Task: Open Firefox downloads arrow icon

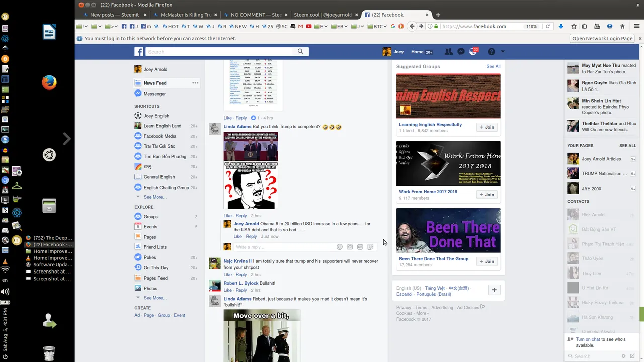Action: (x=561, y=26)
